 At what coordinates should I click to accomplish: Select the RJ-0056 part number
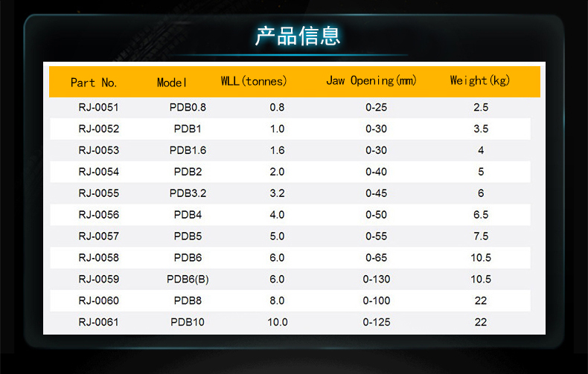99,215
